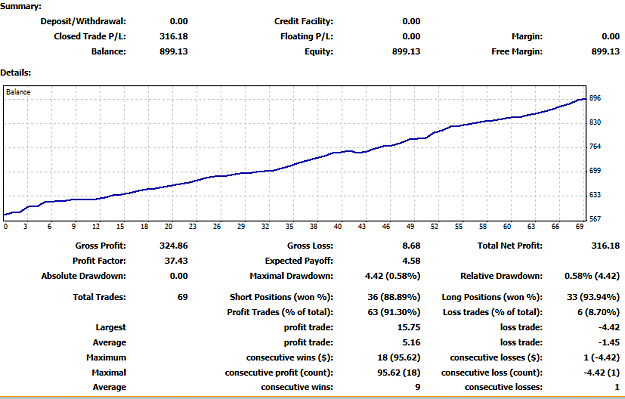The height and width of the screenshot is (399, 625).
Task: Click average loss trade value -1.45
Action: tap(609, 342)
